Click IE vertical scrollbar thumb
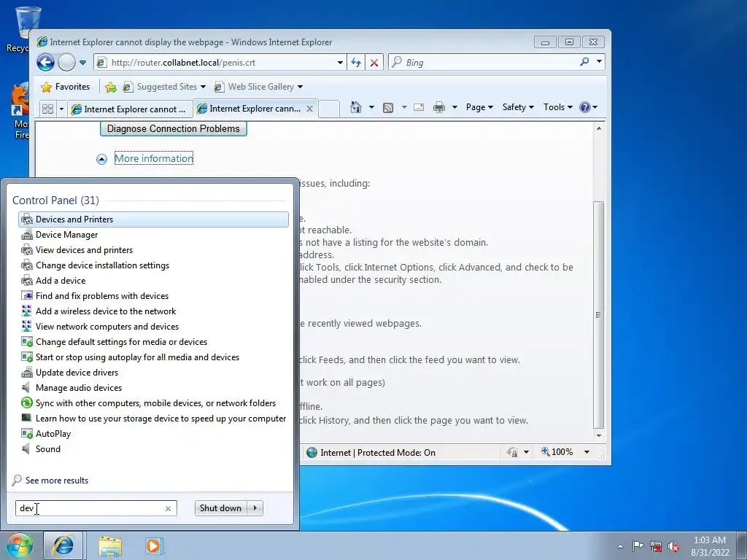 pos(599,314)
